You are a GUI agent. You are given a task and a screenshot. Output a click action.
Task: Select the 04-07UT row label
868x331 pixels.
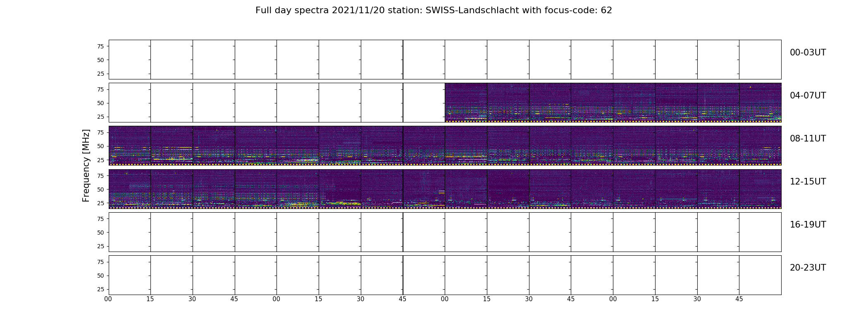tap(808, 96)
